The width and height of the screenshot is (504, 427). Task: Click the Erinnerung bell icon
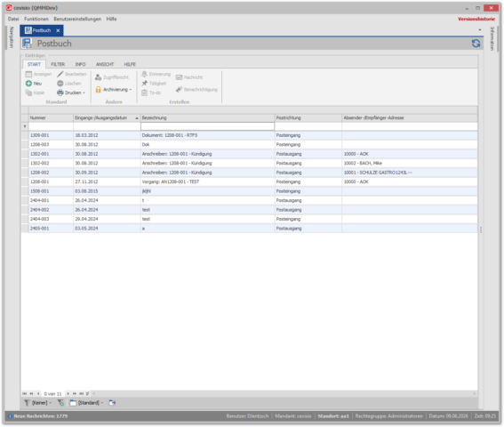point(145,74)
